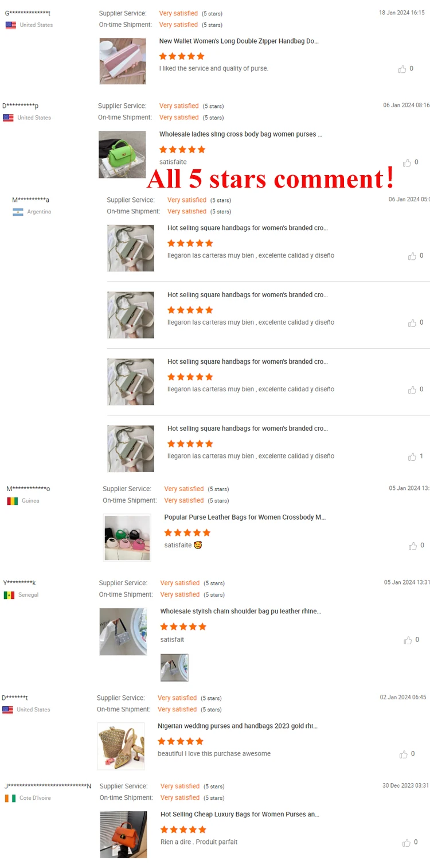
Task: Like the Argentina review showing 1 like
Action: coord(412,457)
